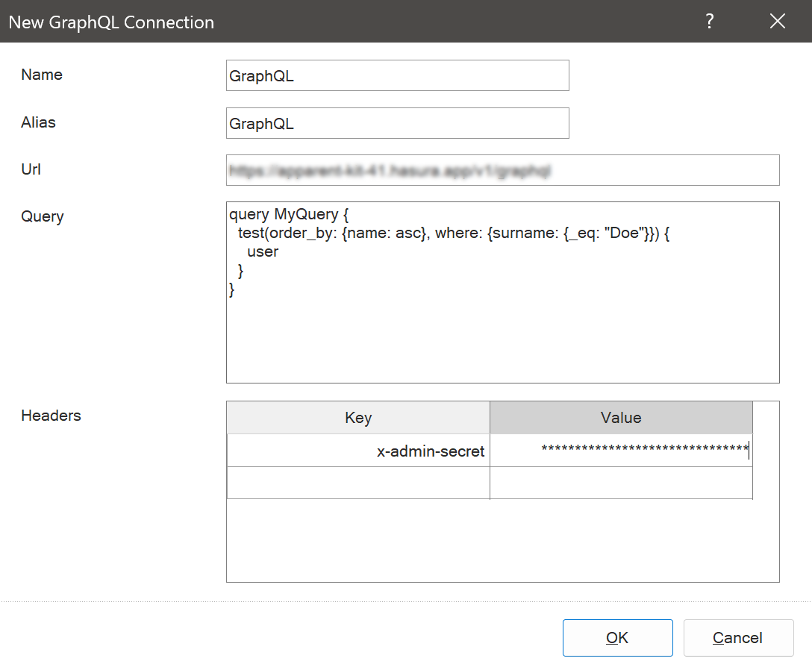The image size is (812, 667).
Task: Click inside the Query text area
Action: point(503,292)
